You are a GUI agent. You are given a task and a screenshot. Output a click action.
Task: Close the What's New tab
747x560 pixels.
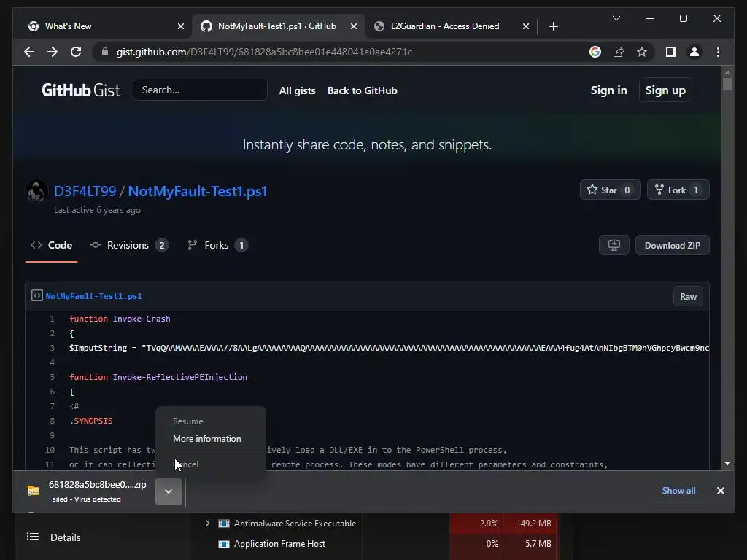pos(181,26)
